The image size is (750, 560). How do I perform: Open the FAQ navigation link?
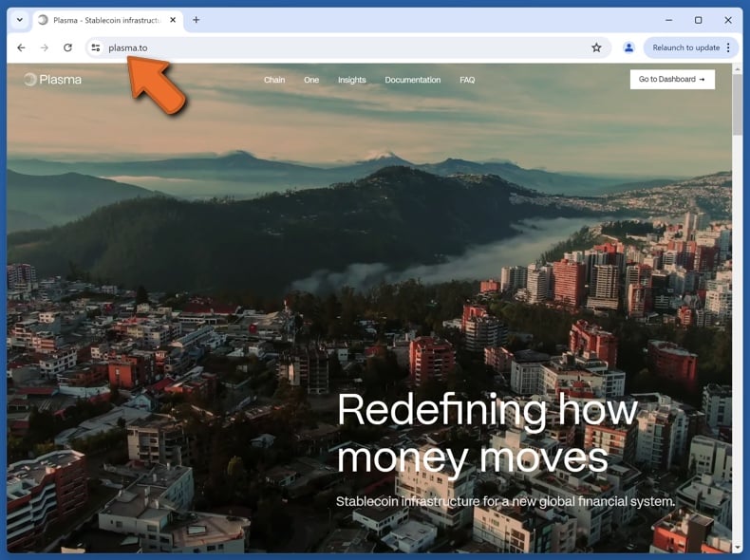click(x=467, y=80)
